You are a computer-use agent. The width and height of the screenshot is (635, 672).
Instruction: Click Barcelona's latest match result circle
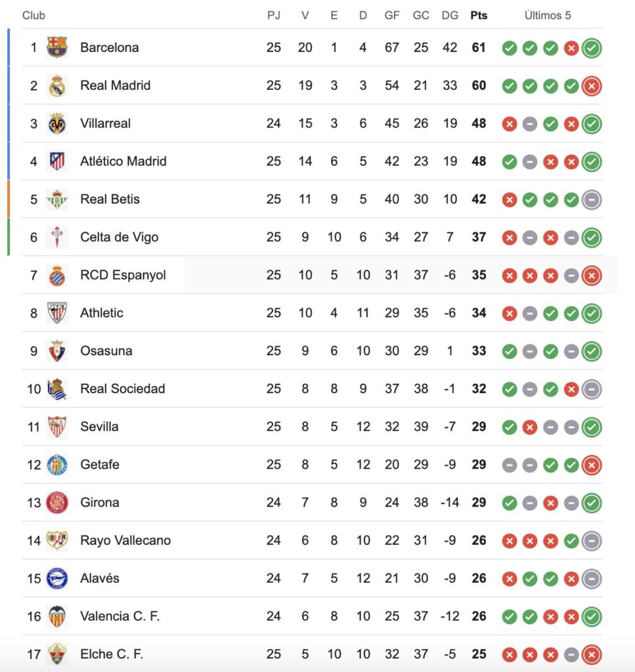coord(592,48)
